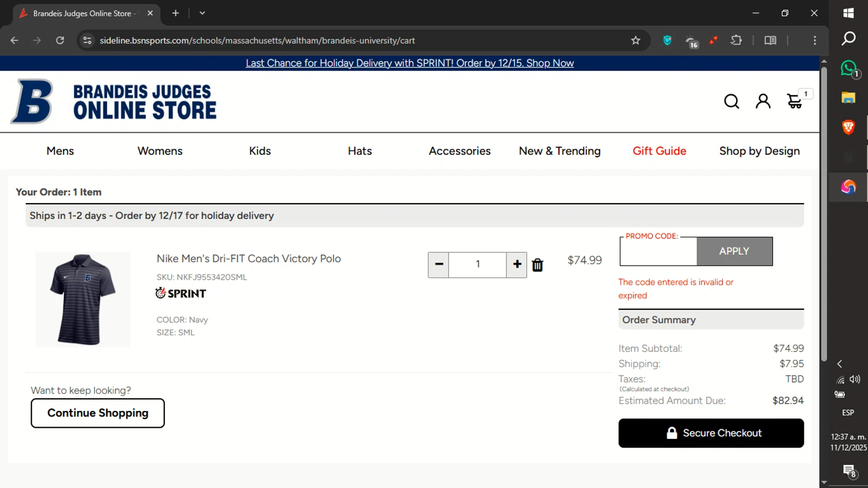Click the SPRINT badge under the SKU
Image resolution: width=868 pixels, height=488 pixels.
pos(181,293)
